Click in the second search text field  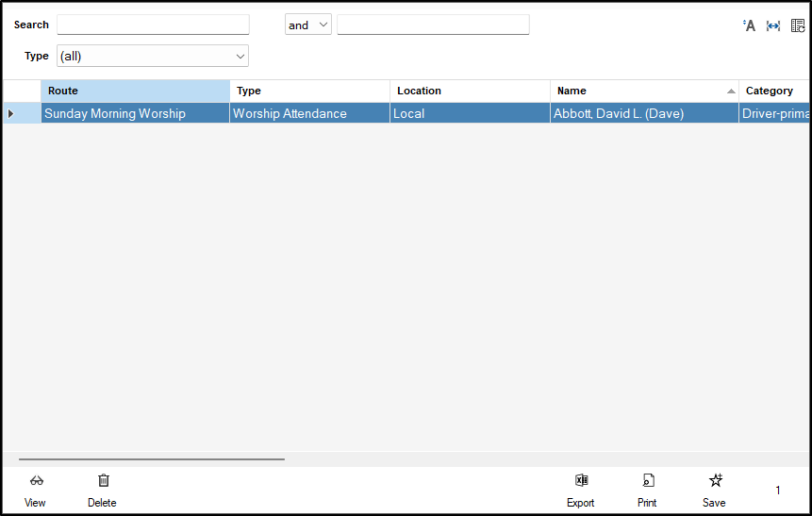(433, 25)
